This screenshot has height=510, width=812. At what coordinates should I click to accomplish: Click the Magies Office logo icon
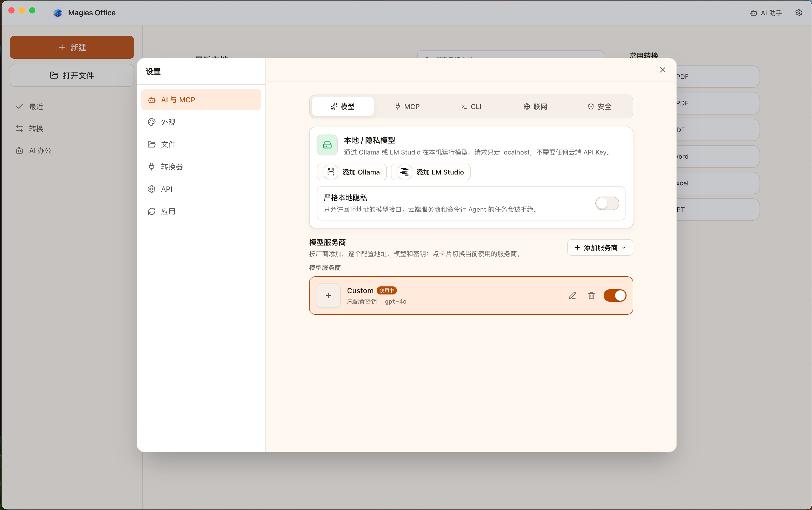58,13
